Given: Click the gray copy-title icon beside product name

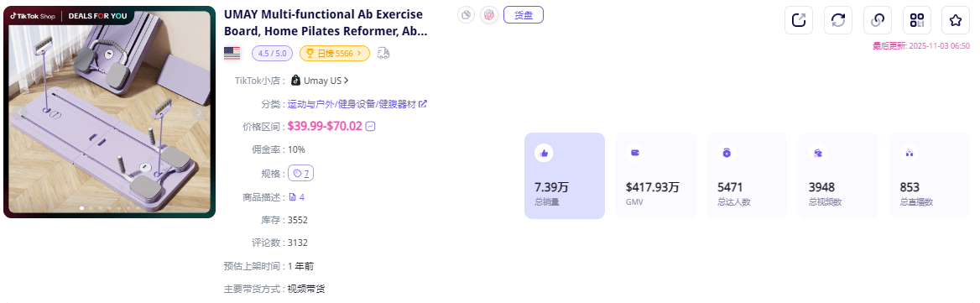Looking at the screenshot, I should (466, 15).
